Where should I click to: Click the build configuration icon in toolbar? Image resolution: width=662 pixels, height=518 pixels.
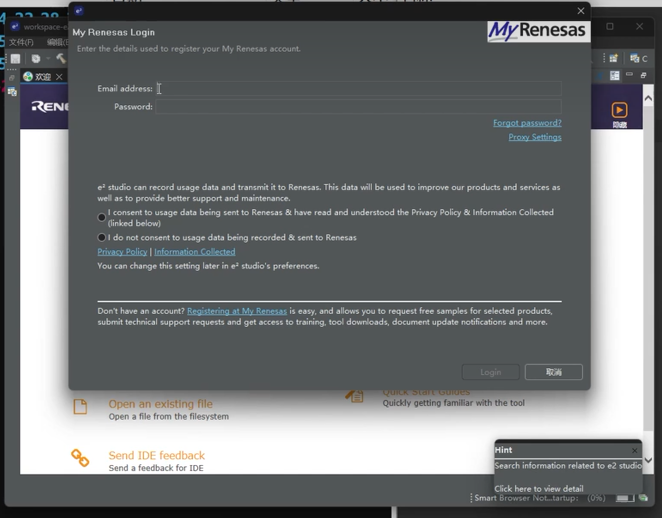click(36, 59)
